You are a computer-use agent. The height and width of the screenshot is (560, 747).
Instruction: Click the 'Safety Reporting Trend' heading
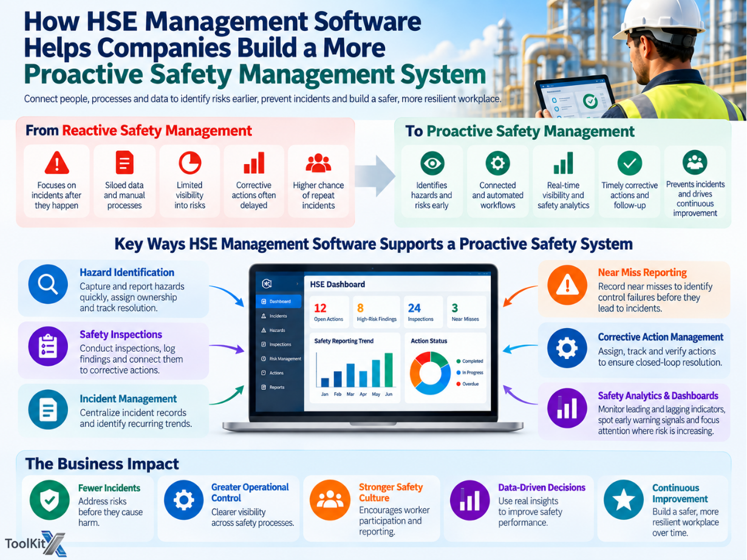[x=344, y=341]
